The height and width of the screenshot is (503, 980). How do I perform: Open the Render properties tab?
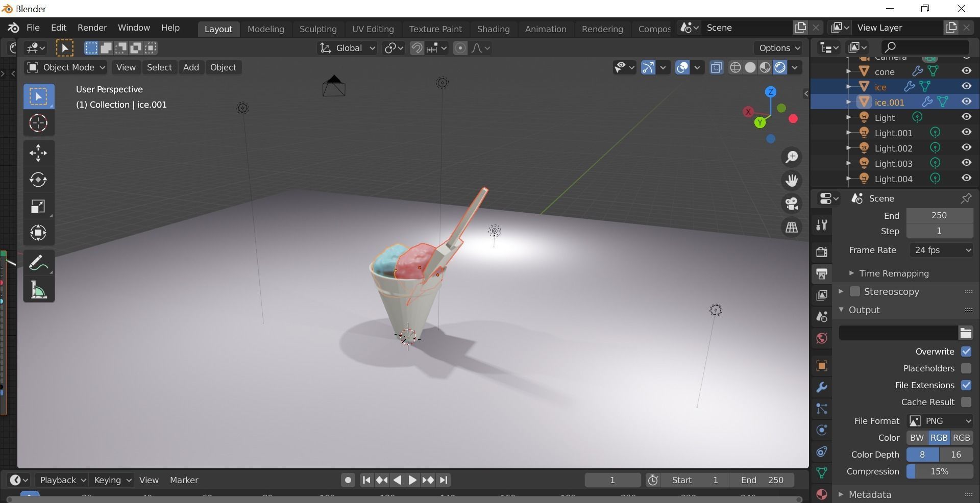(821, 251)
